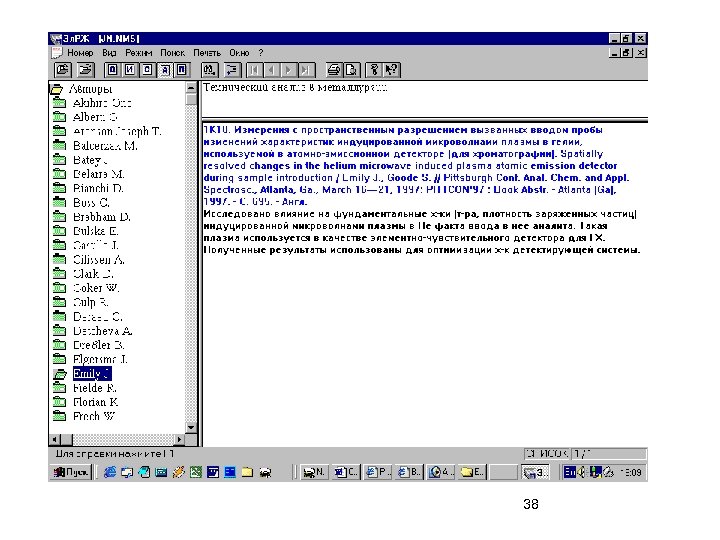Click the taskbar clock
The height and width of the screenshot is (540, 720).
[x=631, y=472]
